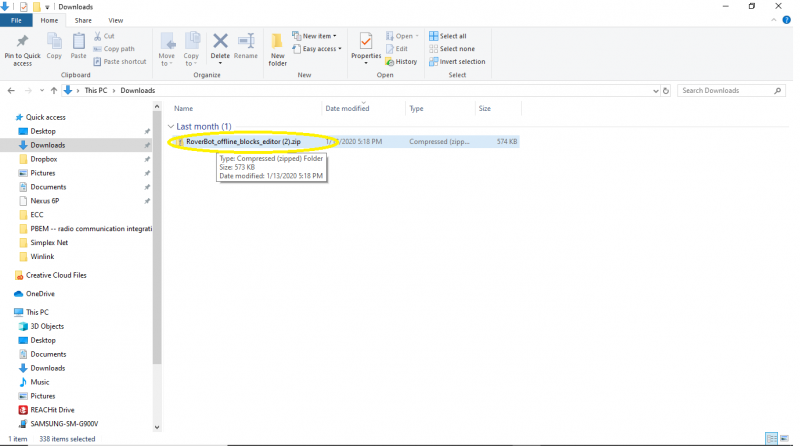Open 3D Objects folder
Image resolution: width=800 pixels, height=446 pixels.
click(x=47, y=327)
